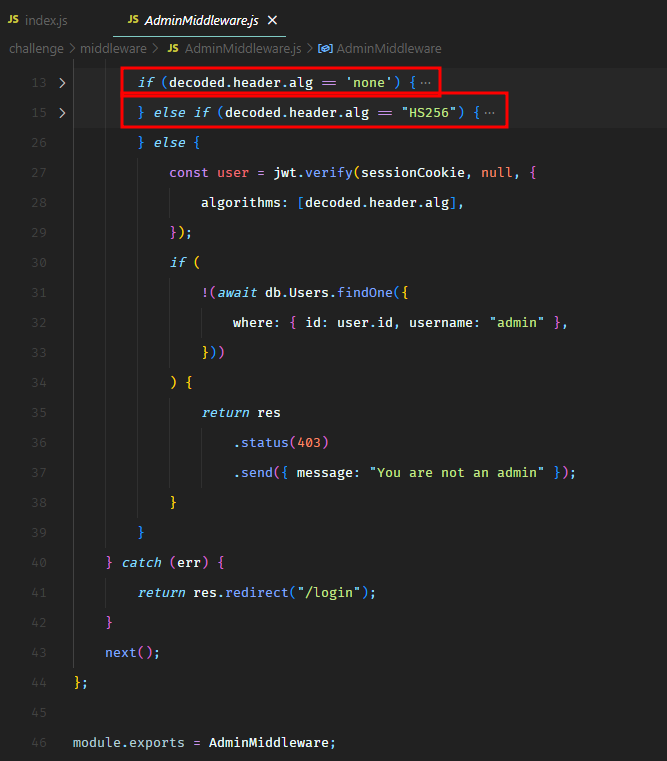Expand folded code at line 15
Viewport: 667px width, 761px height.
(x=62, y=113)
